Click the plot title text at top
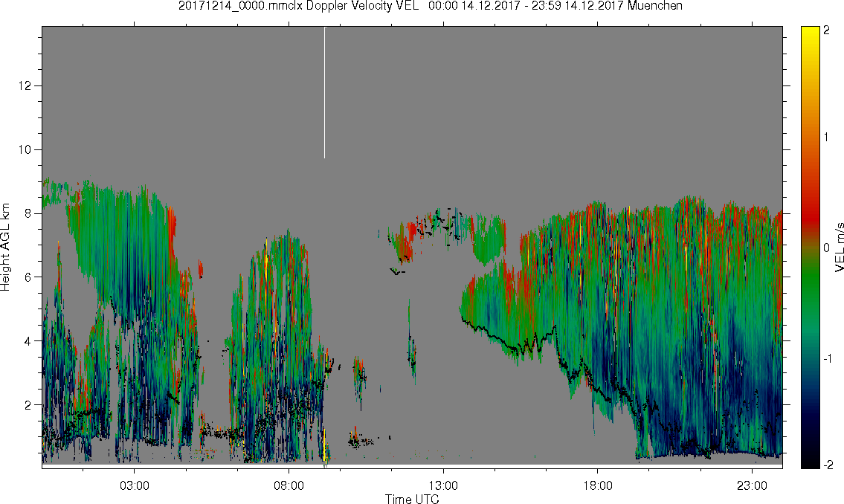This screenshot has width=844, height=504. tap(430, 6)
